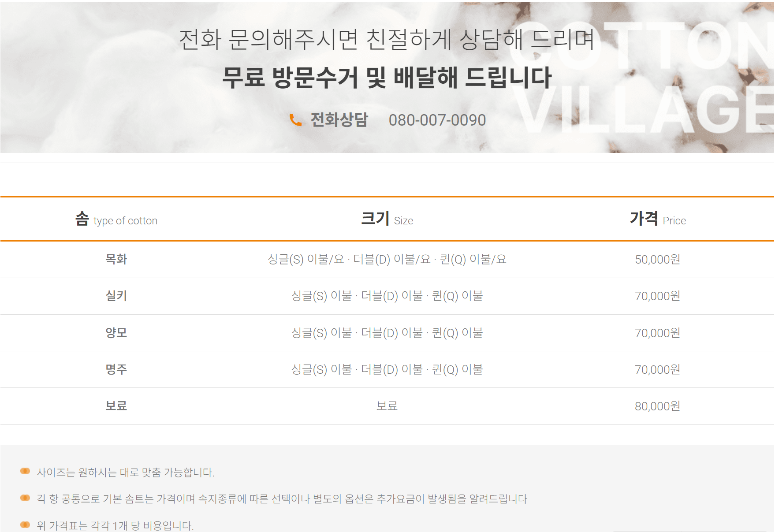The width and height of the screenshot is (775, 532).
Task: Select the 양모 row label
Action: click(116, 332)
